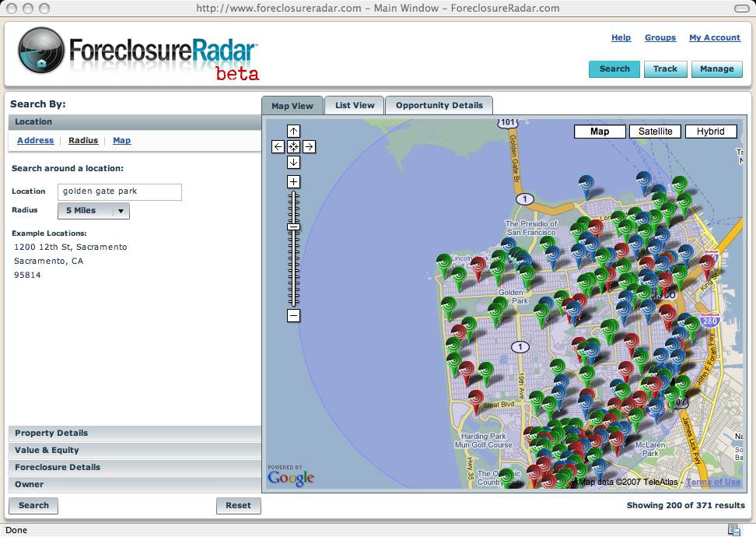Click the ForeclosureRadar radar logo
Screen dimensions: 756x537
click(x=40, y=51)
